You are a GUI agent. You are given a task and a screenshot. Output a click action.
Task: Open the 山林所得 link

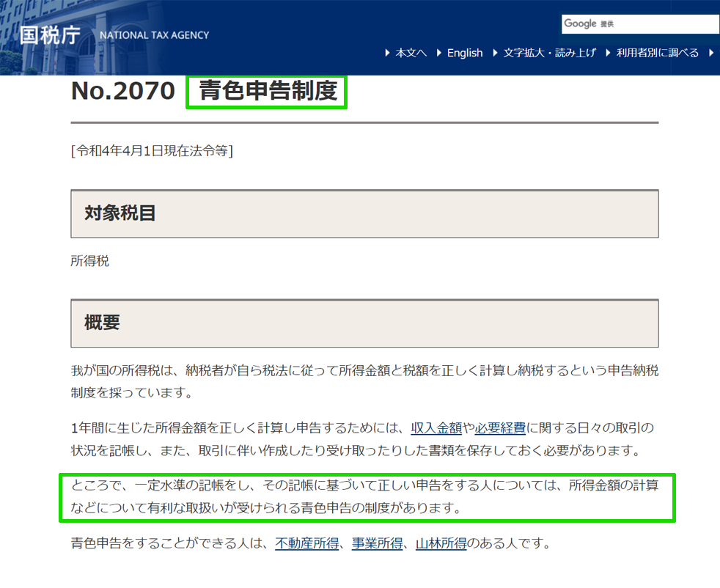(x=441, y=543)
